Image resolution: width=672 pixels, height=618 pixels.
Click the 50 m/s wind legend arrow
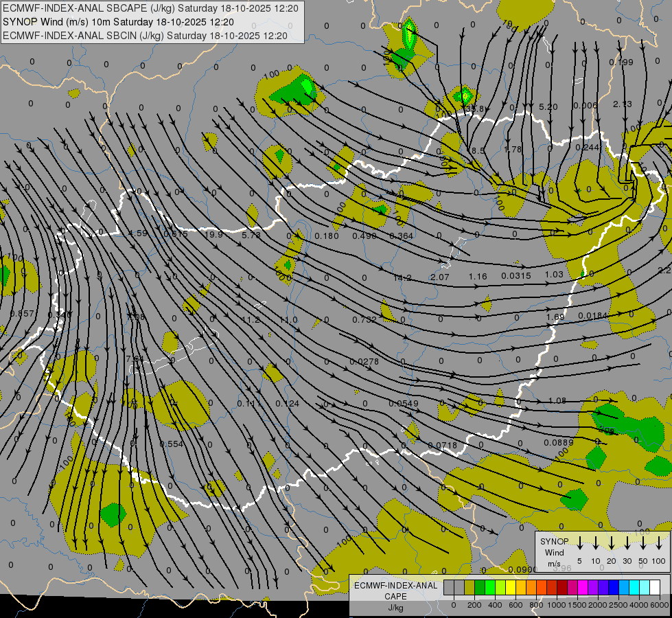[643, 543]
